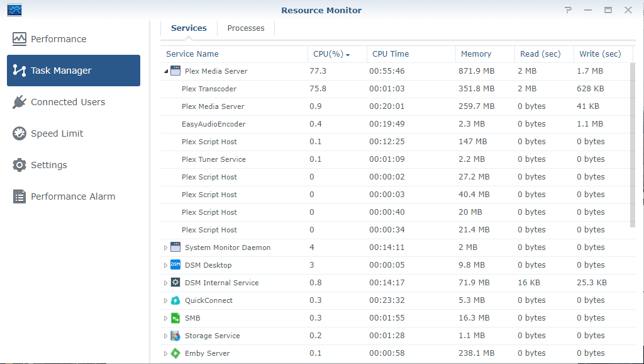644x364 pixels.
Task: Expand the Emby Server row
Action: click(x=165, y=354)
